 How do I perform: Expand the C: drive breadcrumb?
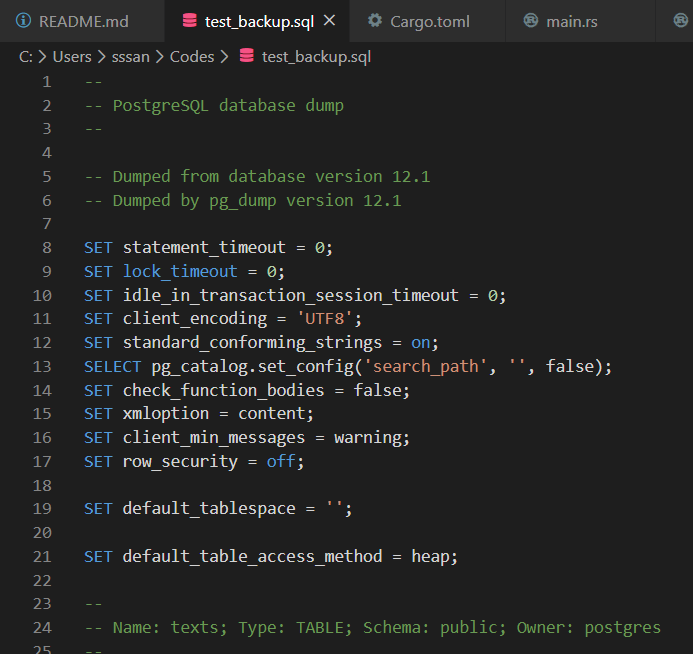click(25, 57)
